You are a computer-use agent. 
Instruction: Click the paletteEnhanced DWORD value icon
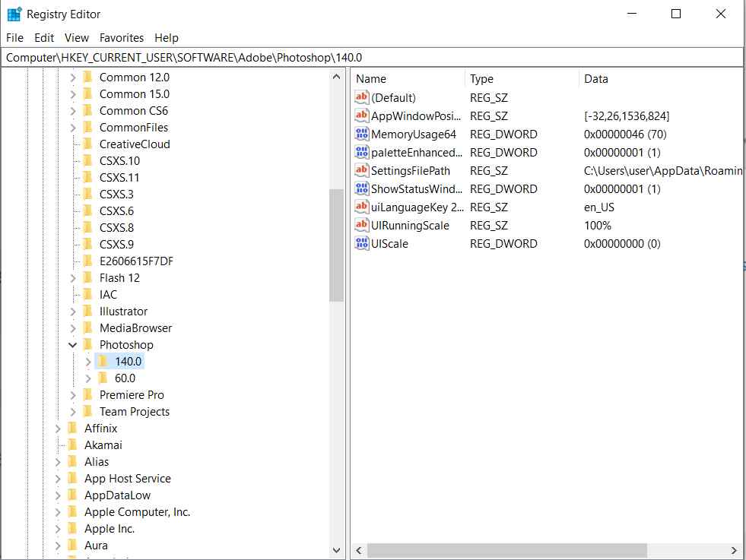361,152
